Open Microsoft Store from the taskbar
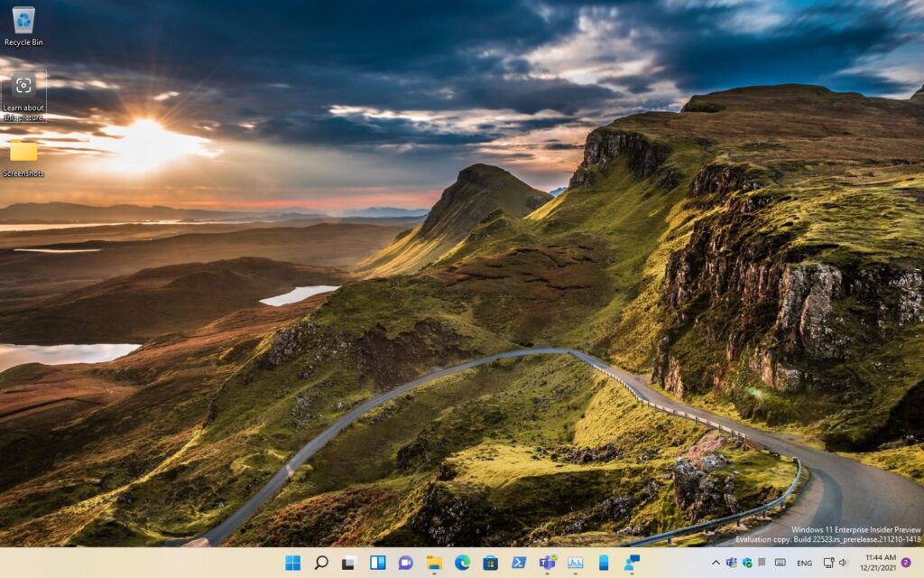 click(x=490, y=563)
